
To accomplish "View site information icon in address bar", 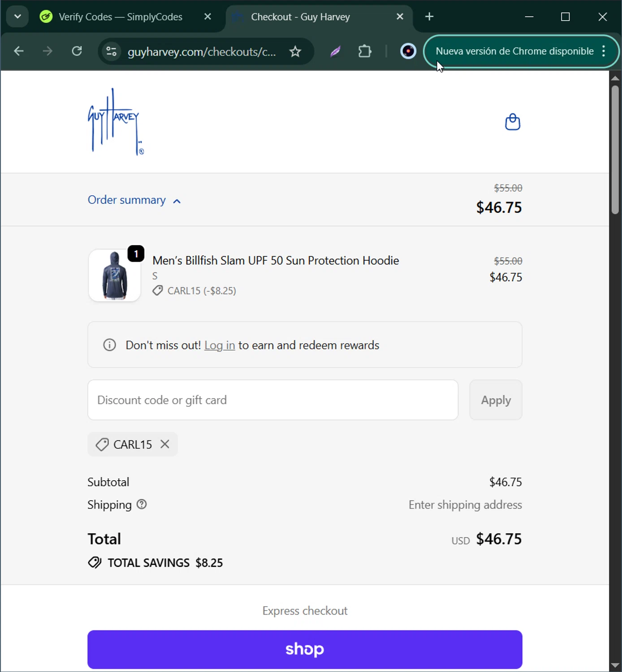I will 112,52.
